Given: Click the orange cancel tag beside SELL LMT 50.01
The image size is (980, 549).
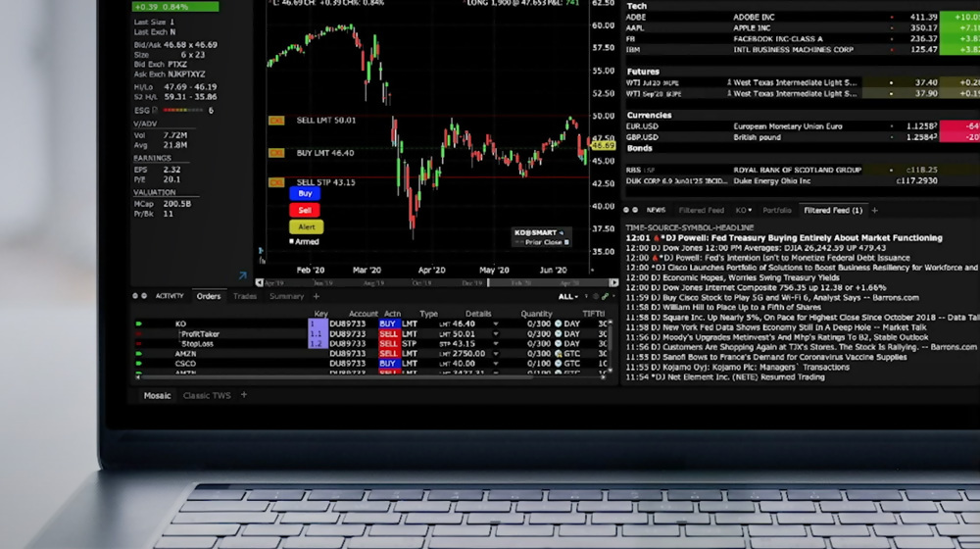Looking at the screenshot, I should 276,121.
